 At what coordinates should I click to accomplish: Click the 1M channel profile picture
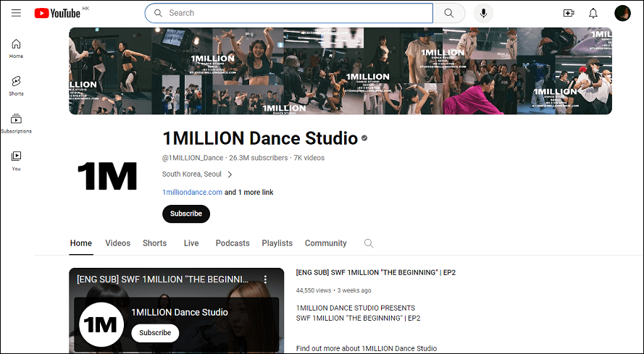point(107,176)
